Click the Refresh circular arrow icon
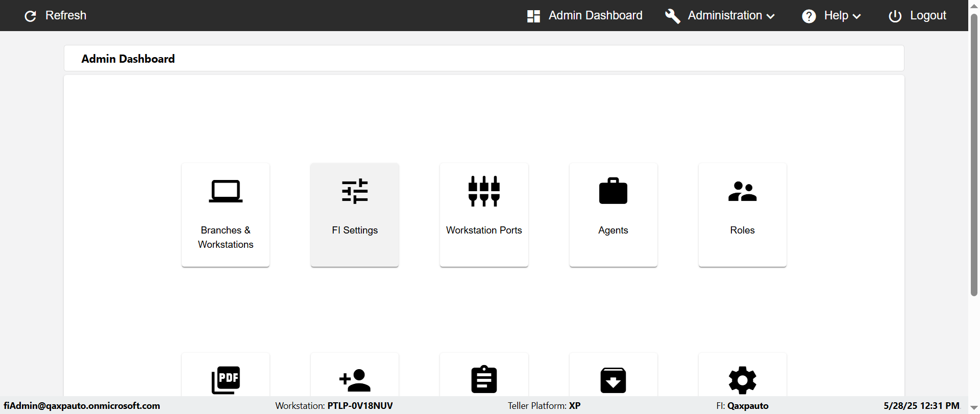Screen dimensions: 980x414 point(31,16)
